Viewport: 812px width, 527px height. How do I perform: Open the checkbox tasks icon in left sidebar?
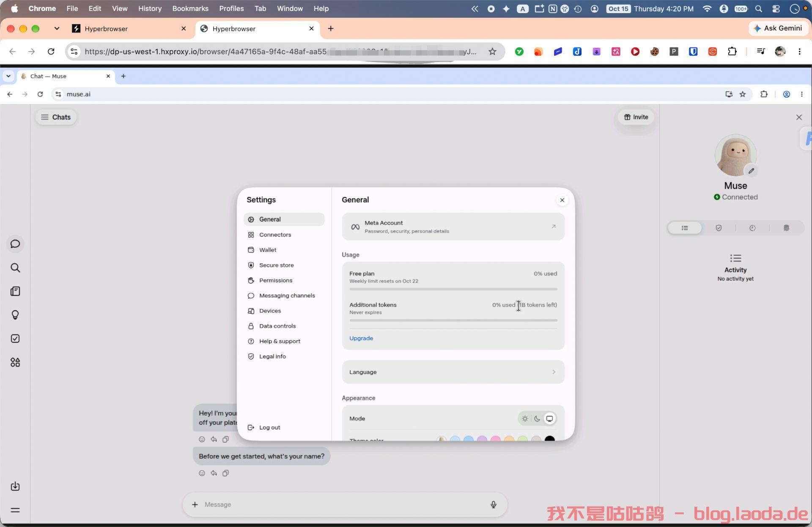pos(15,339)
